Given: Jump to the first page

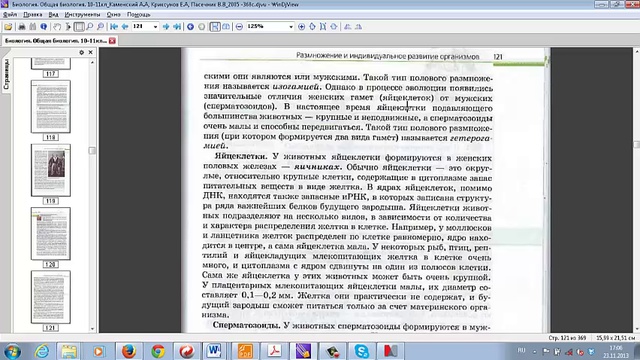Looking at the screenshot, I should pyautogui.click(x=114, y=27).
